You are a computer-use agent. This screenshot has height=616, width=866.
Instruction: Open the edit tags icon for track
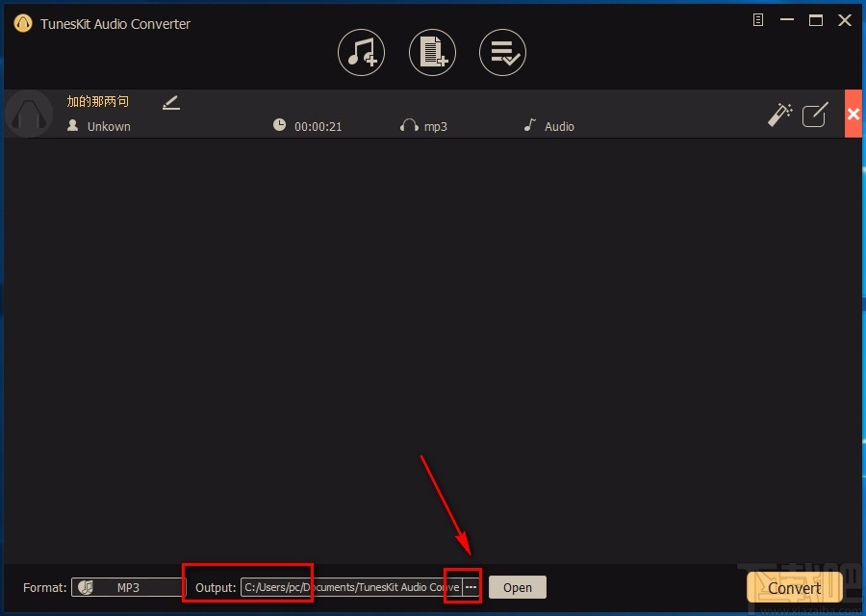click(815, 115)
